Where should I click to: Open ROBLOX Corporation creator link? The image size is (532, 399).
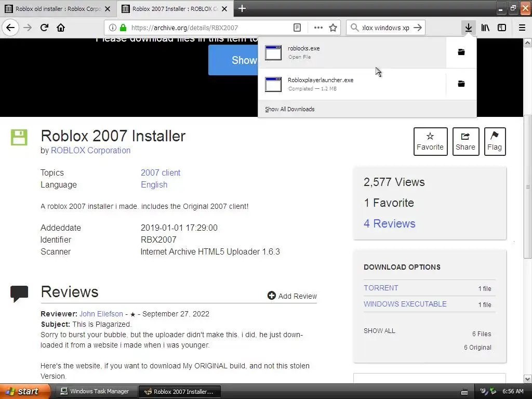(90, 150)
